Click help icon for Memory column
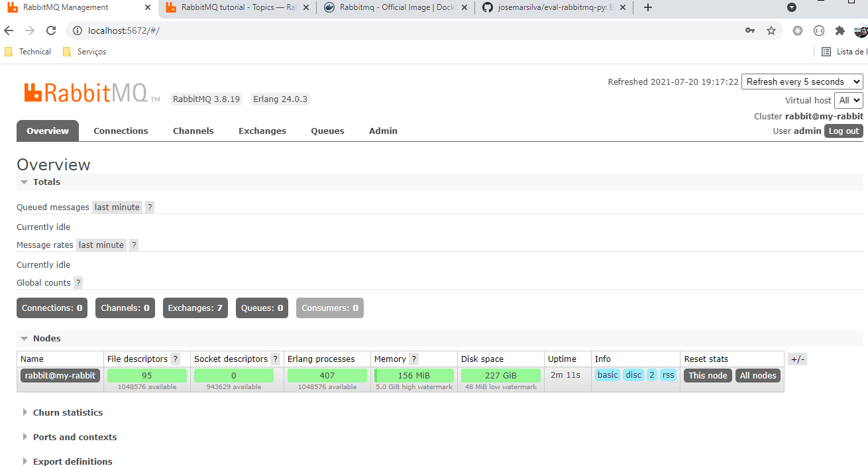The width and height of the screenshot is (868, 468). (414, 359)
